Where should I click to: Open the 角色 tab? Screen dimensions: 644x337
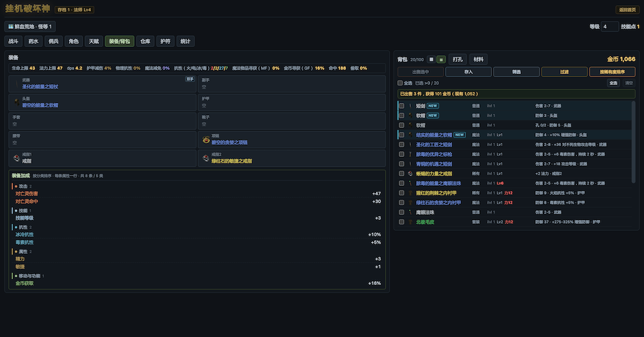pyautogui.click(x=74, y=41)
